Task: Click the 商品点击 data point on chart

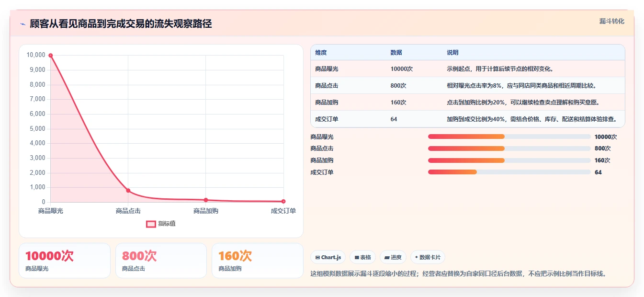Action: 128,191
